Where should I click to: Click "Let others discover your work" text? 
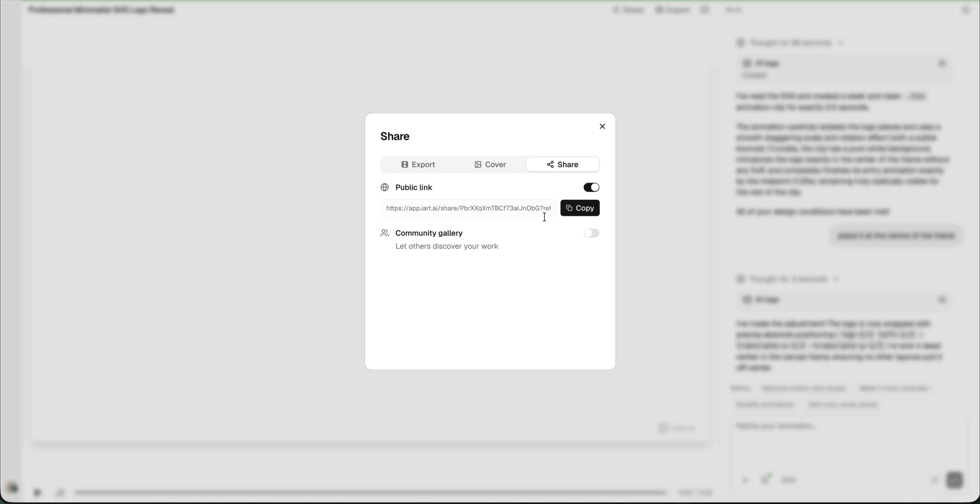point(447,246)
